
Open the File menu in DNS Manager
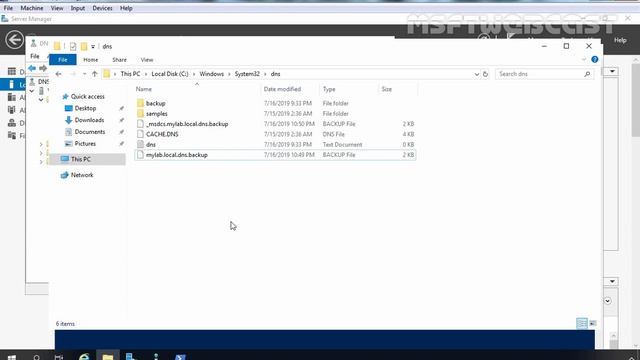pyautogui.click(x=35, y=56)
